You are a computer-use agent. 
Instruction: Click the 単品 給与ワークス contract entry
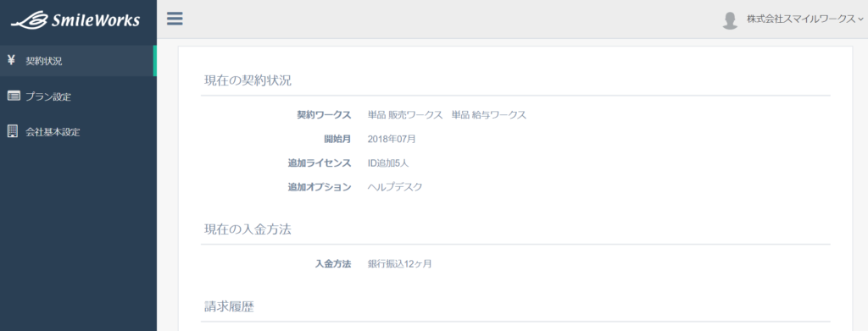point(489,115)
